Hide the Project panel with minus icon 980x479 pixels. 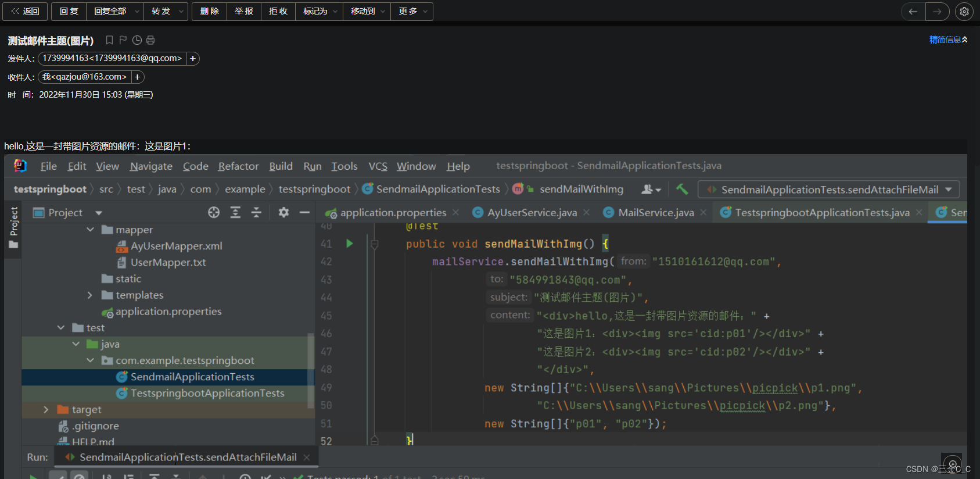[304, 212]
